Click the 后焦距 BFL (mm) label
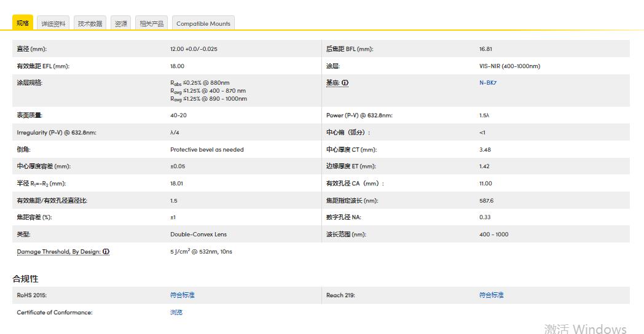Viewport: 644px width, 334px height. pos(350,49)
